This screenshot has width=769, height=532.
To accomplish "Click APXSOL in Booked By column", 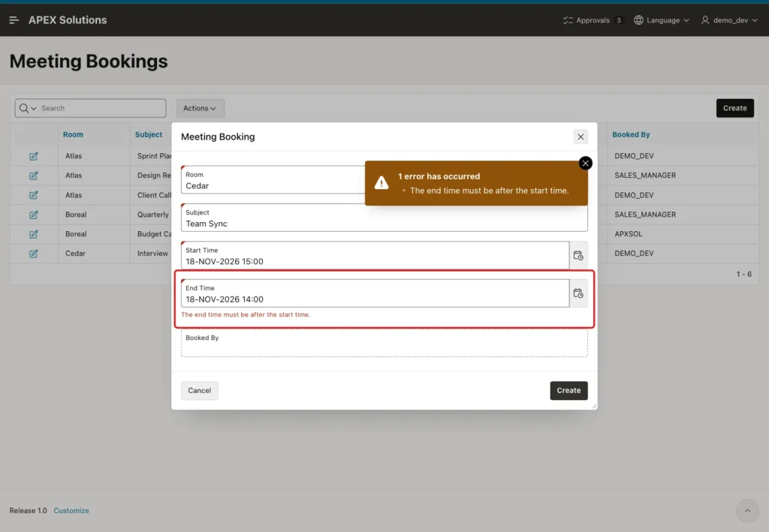I will tap(629, 234).
